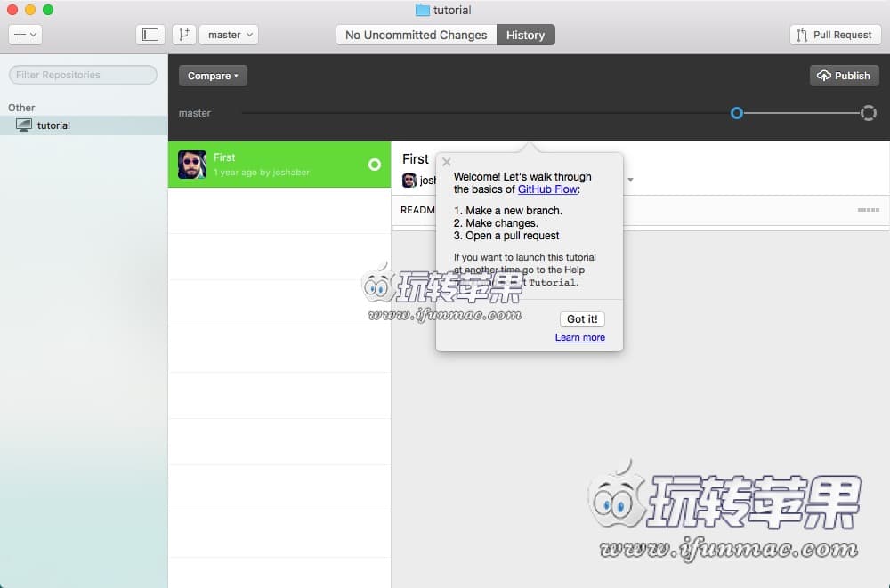Click the First commit title in details
The image size is (890, 588).
pos(416,159)
